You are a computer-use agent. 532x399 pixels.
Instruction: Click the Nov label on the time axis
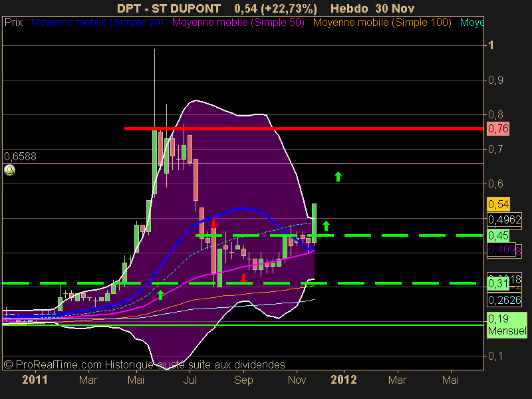[297, 380]
